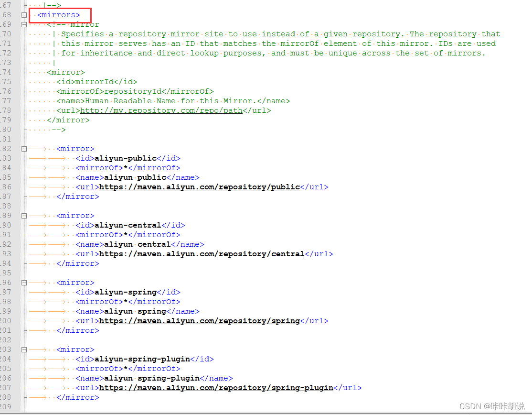
Task: Click the 'aliyun public' name value
Action: (x=135, y=177)
